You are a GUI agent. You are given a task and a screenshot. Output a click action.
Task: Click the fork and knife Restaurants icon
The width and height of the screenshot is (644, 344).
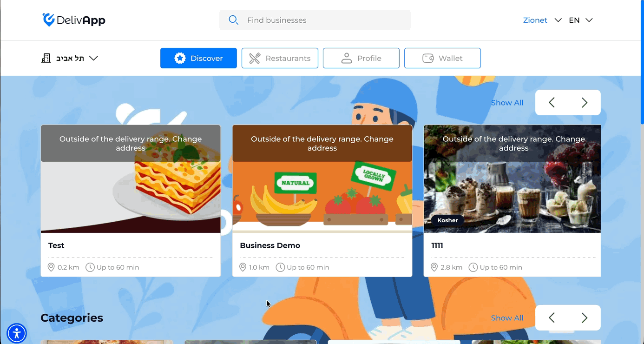click(x=255, y=58)
